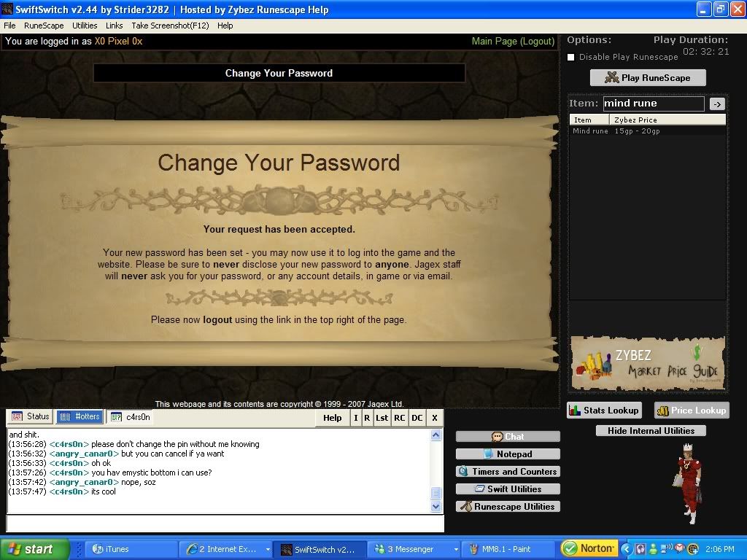The height and width of the screenshot is (560, 747).
Task: Open the Utilities menu
Action: pyautogui.click(x=85, y=26)
